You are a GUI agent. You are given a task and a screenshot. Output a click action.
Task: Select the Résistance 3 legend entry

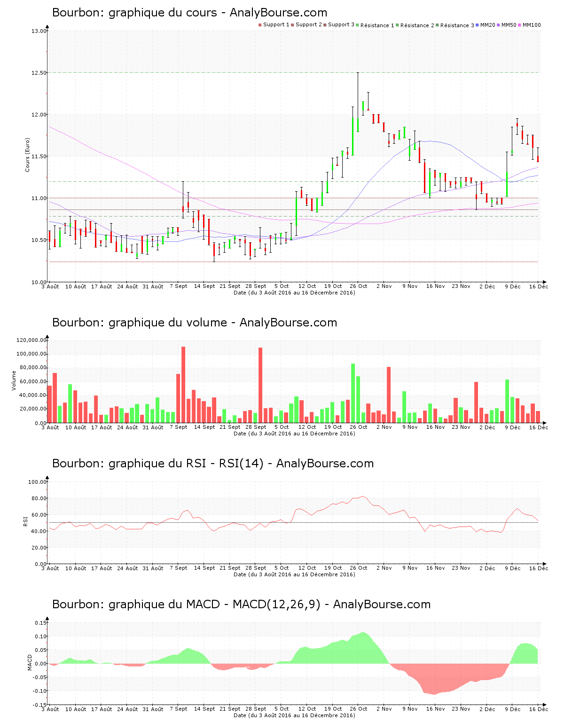click(455, 25)
